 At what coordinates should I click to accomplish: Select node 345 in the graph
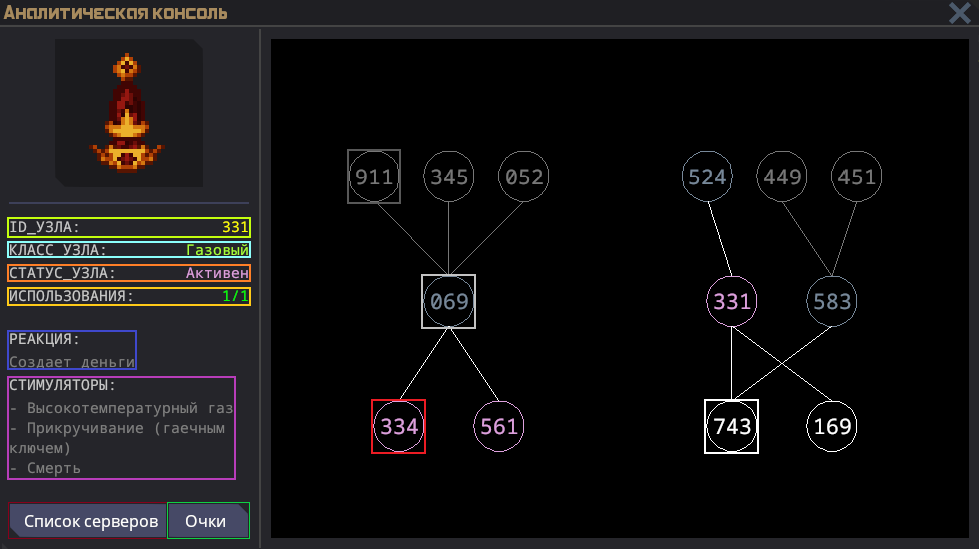(449, 177)
